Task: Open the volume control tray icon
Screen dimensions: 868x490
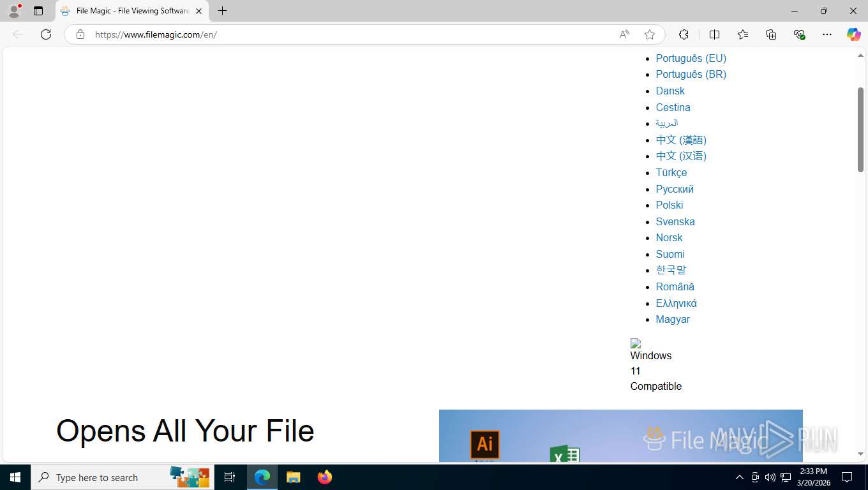Action: (770, 477)
